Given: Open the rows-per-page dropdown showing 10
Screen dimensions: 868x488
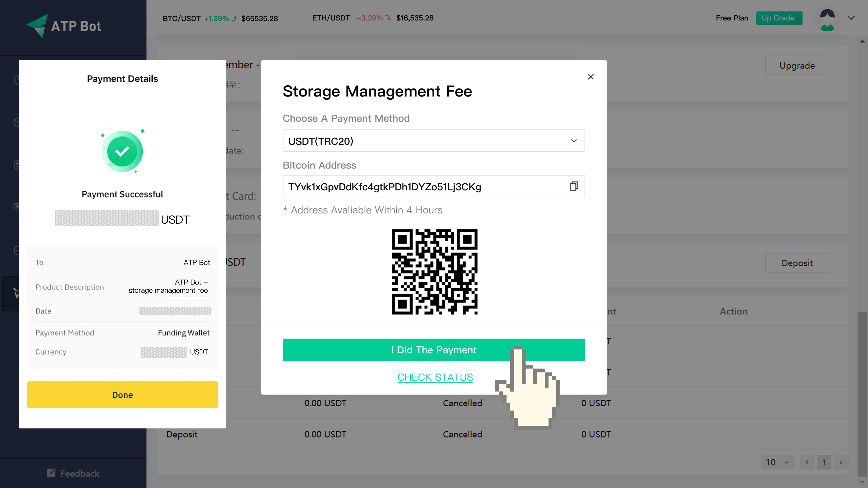Looking at the screenshot, I should [777, 462].
